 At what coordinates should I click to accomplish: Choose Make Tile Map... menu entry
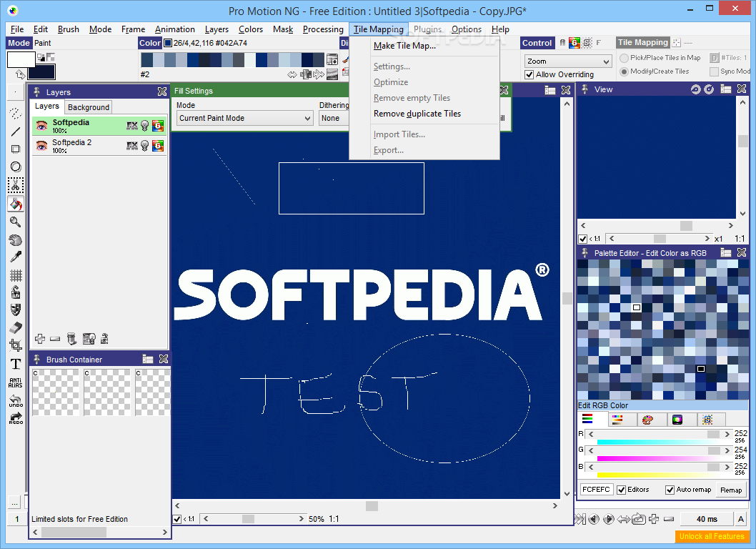click(x=404, y=46)
